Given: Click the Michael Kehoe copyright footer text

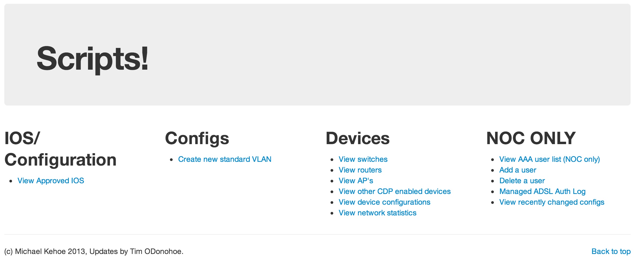Looking at the screenshot, I should point(94,252).
